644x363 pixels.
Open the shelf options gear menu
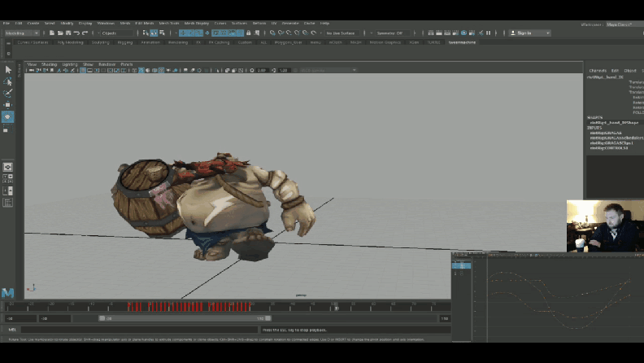click(x=9, y=54)
